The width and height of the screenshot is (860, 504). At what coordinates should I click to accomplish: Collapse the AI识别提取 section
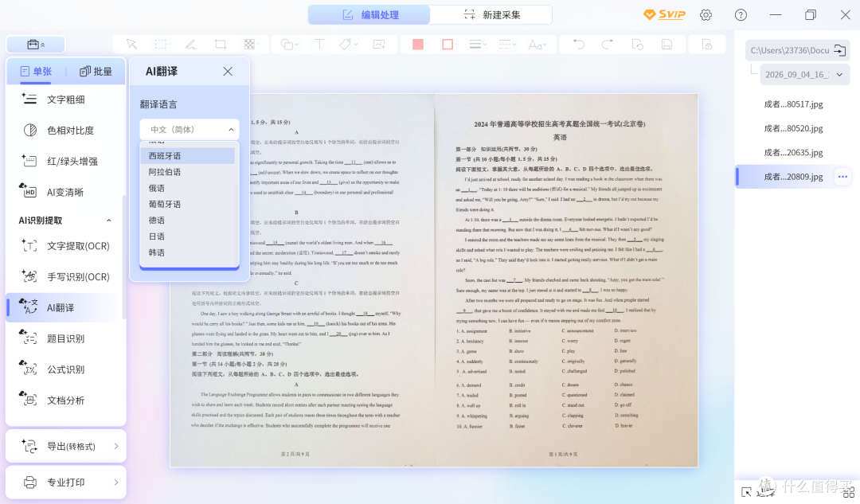click(x=108, y=221)
